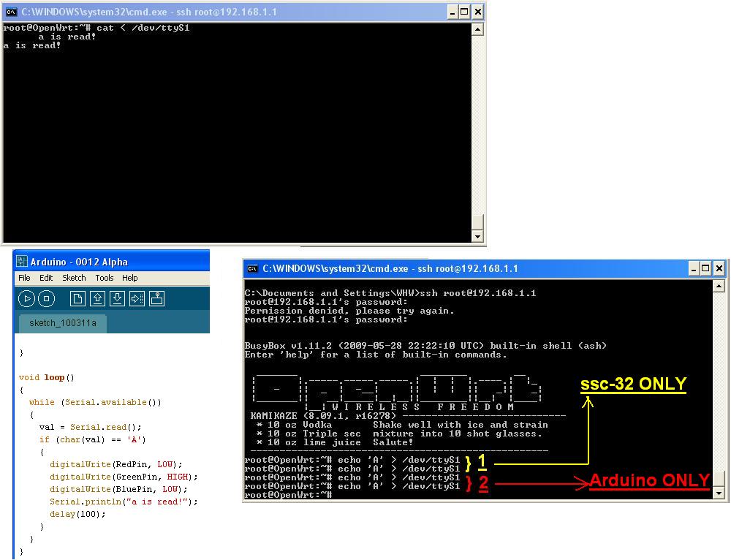Click the Arduino Stop button
Screen dimensions: 731x560
(46, 299)
